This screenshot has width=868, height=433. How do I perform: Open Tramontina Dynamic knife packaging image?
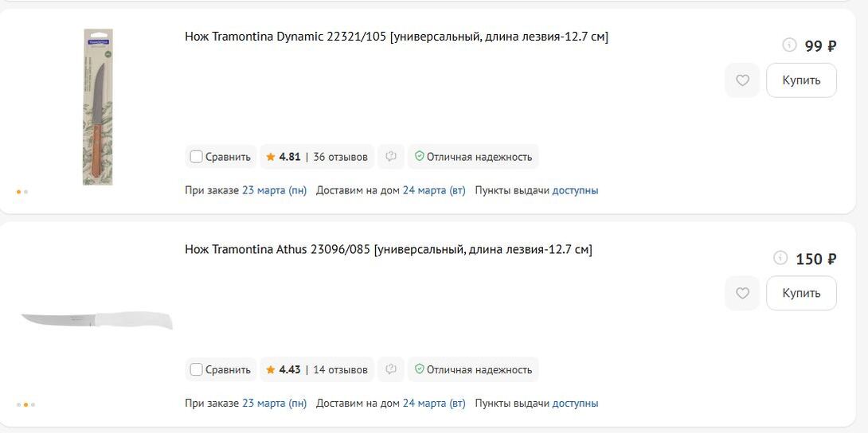98,107
